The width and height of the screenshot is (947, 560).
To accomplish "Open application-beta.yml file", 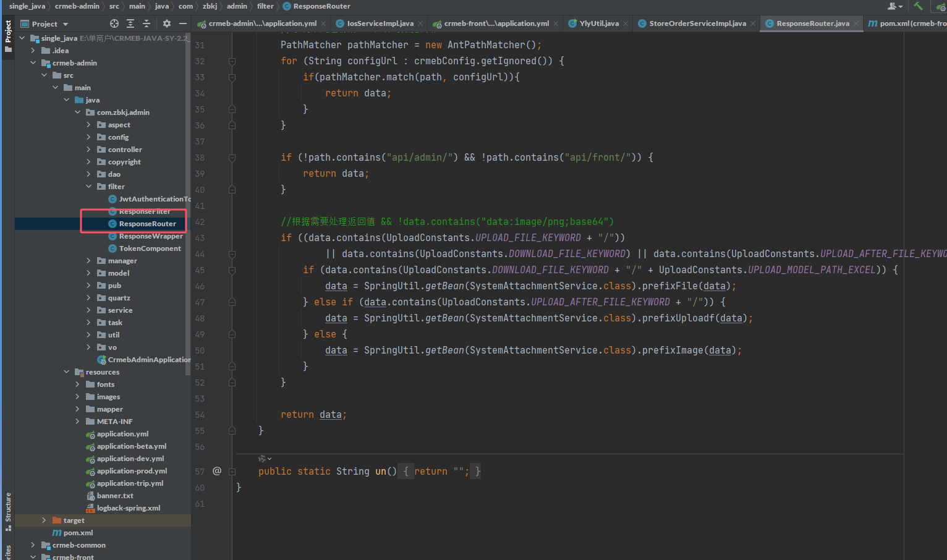I will click(126, 446).
